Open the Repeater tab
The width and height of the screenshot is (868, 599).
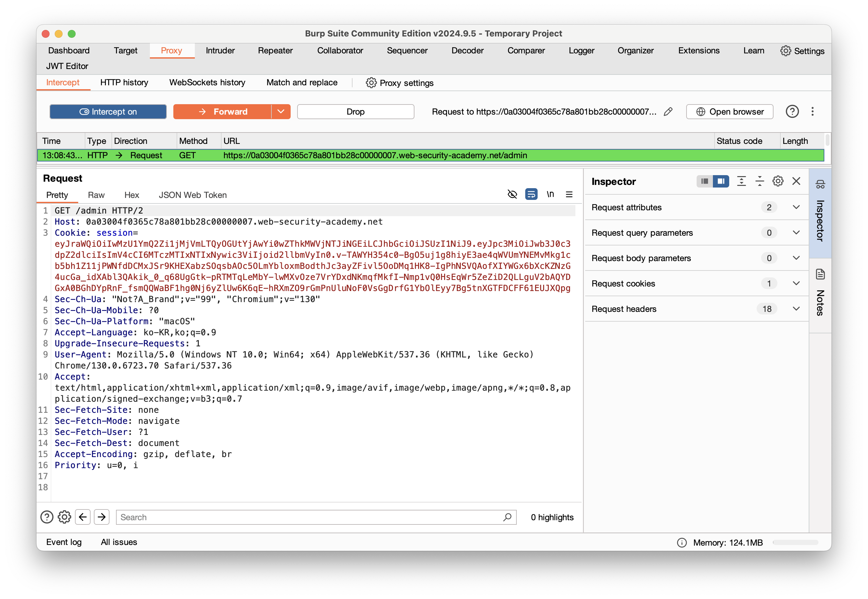(275, 51)
